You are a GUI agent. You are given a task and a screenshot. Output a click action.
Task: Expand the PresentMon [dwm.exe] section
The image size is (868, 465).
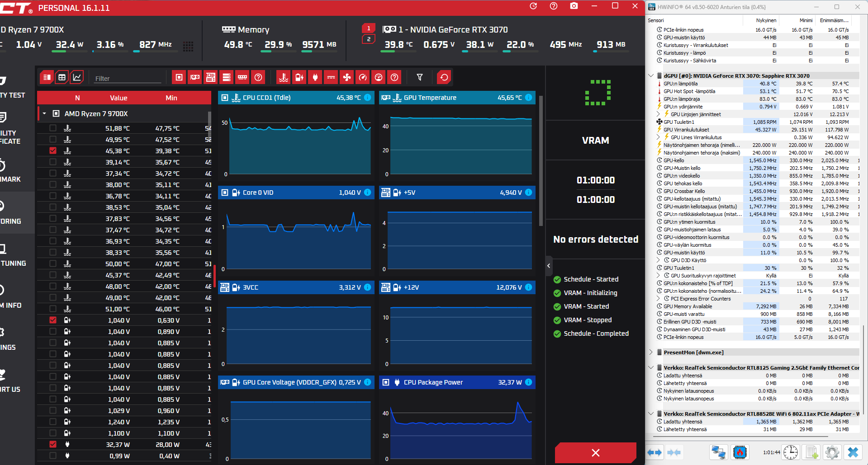click(x=651, y=352)
